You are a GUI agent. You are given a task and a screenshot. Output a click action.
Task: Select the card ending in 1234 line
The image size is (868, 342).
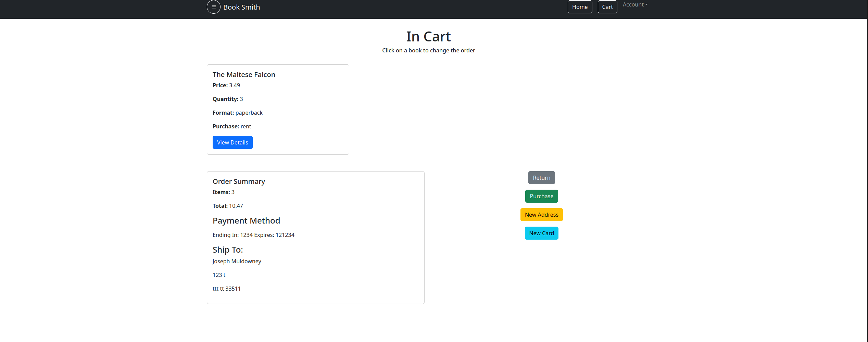click(253, 235)
